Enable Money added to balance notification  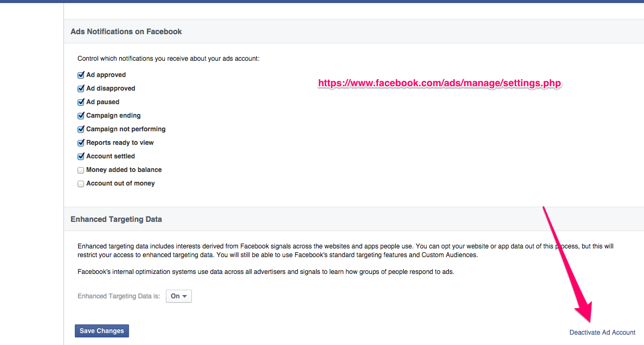81,170
